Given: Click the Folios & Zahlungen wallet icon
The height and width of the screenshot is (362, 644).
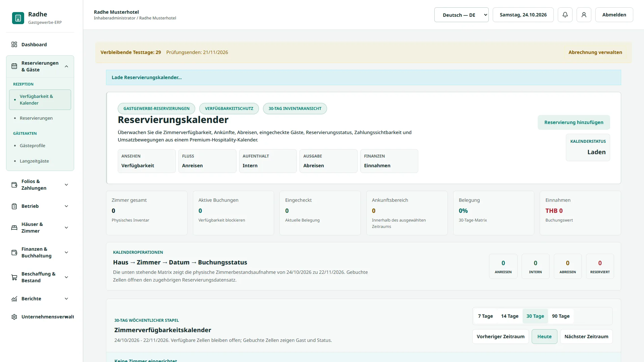Looking at the screenshot, I should (x=14, y=185).
